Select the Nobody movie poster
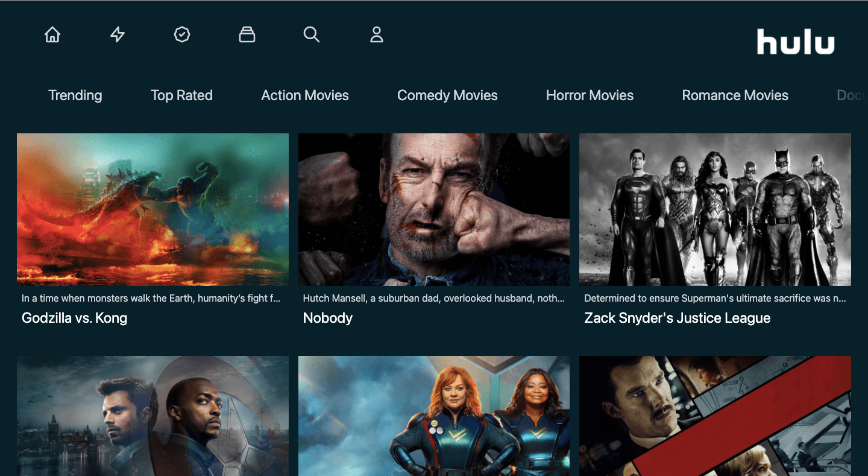The width and height of the screenshot is (868, 476). tap(433, 209)
